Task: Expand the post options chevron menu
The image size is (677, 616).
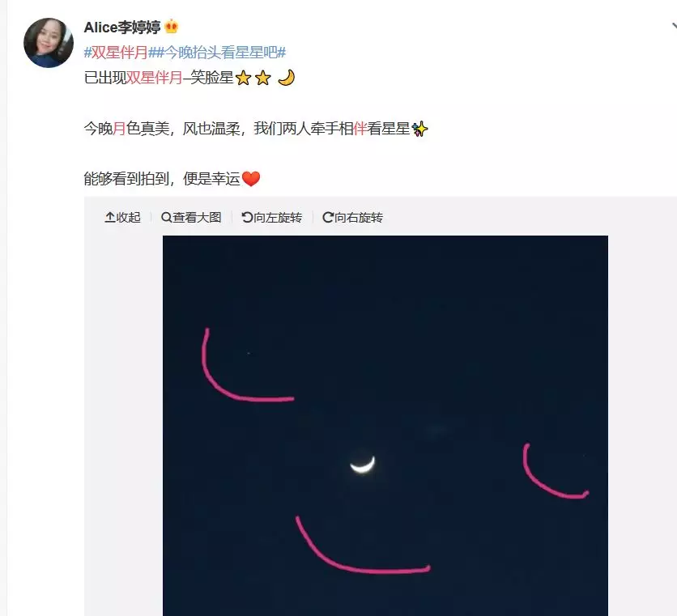Action: [x=674, y=27]
